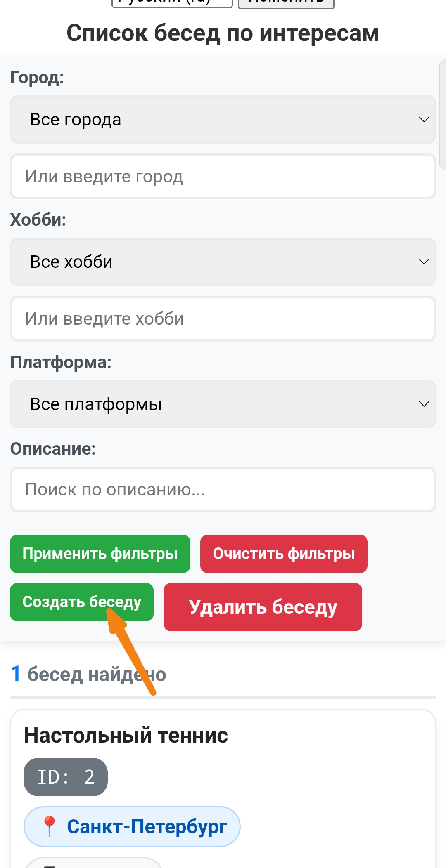This screenshot has height=868, width=446.
Task: Open the Город dropdown showing Все города
Action: coord(223,120)
